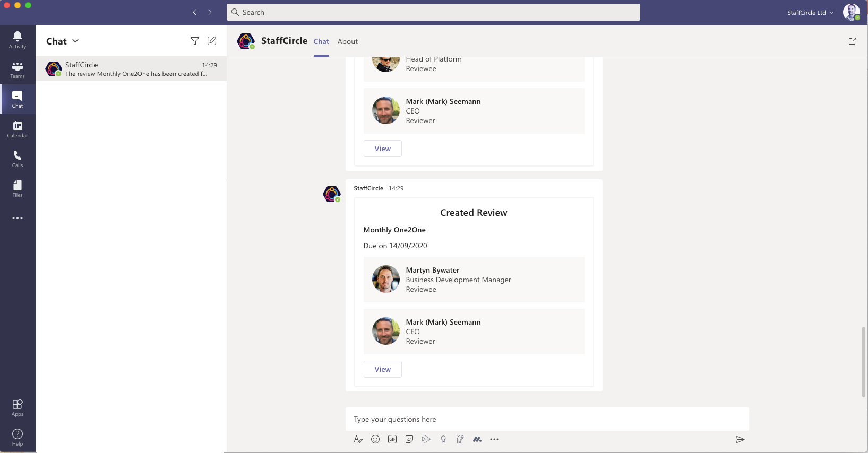Click the search box
The width and height of the screenshot is (868, 453).
[433, 12]
